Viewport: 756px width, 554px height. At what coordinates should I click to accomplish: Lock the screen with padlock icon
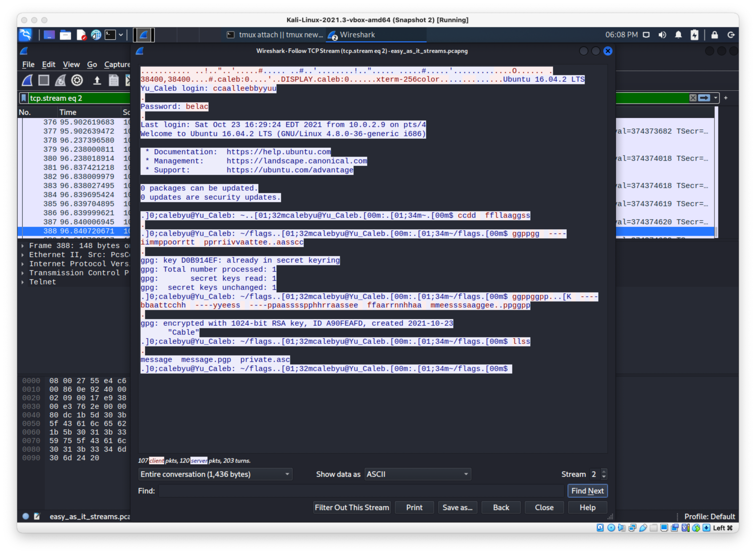point(715,35)
